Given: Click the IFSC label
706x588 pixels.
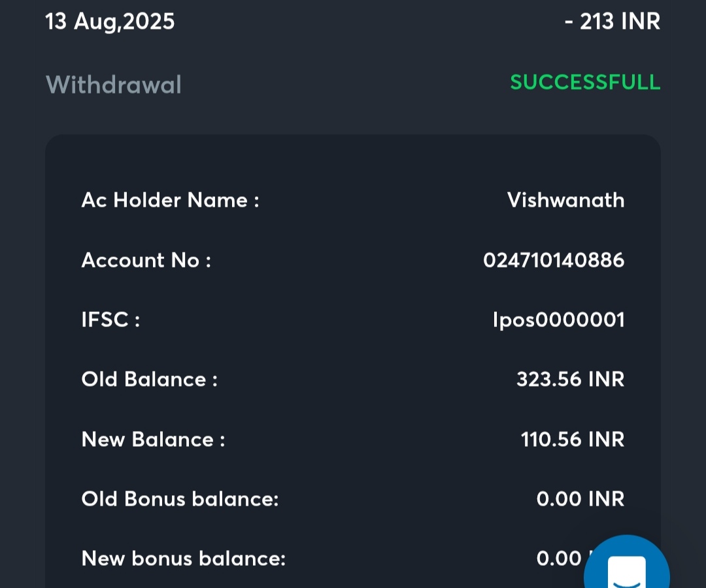Looking at the screenshot, I should click(110, 320).
